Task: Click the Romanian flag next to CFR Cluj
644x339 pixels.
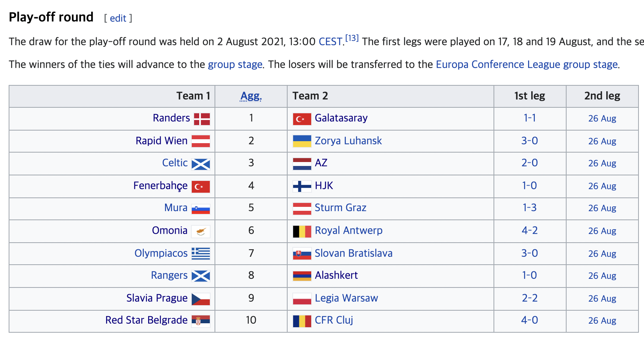Action: pyautogui.click(x=302, y=321)
